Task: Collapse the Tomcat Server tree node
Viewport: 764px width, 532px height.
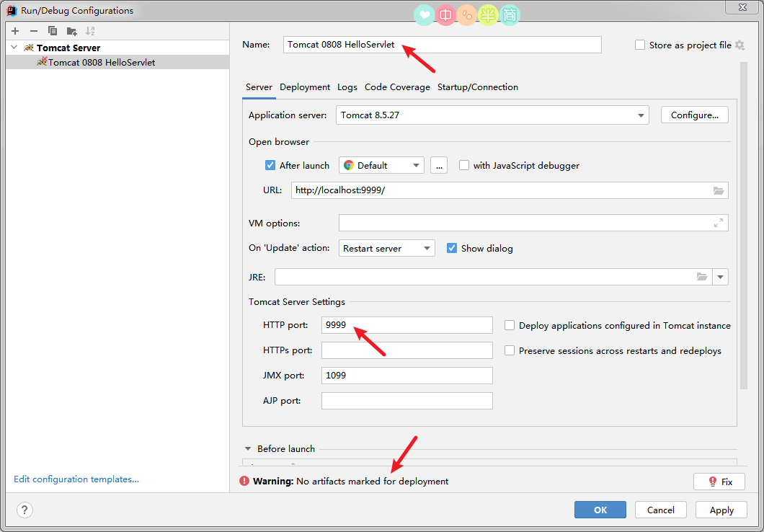Action: point(14,48)
